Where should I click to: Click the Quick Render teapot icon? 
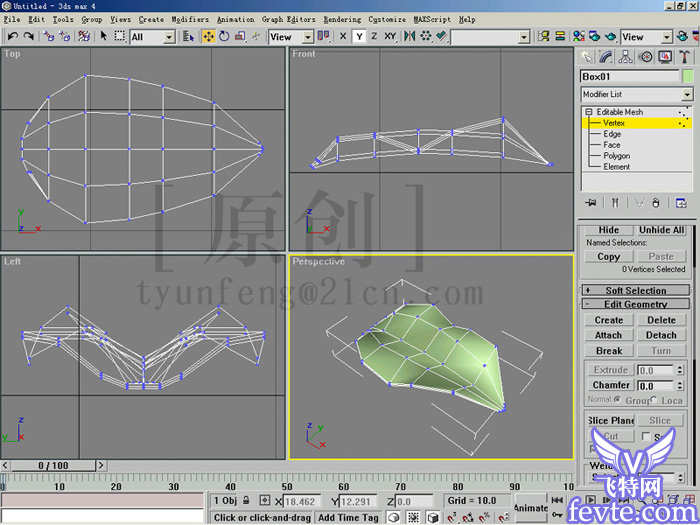611,36
